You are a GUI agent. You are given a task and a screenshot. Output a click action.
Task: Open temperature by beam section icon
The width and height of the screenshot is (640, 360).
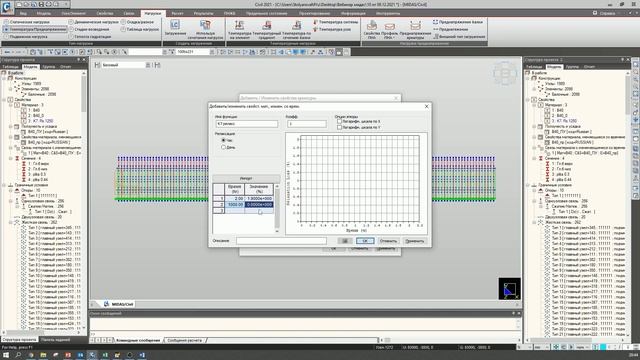pyautogui.click(x=296, y=29)
